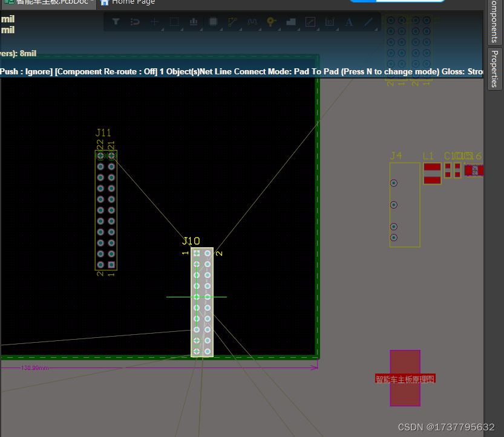Image resolution: width=504 pixels, height=437 pixels.
Task: Select the place text string tool
Action: (349, 22)
